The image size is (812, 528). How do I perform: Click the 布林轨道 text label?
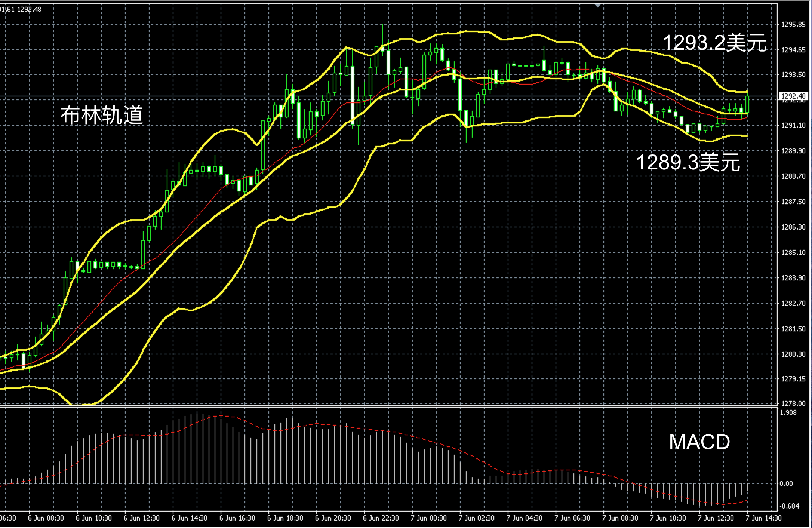(102, 115)
